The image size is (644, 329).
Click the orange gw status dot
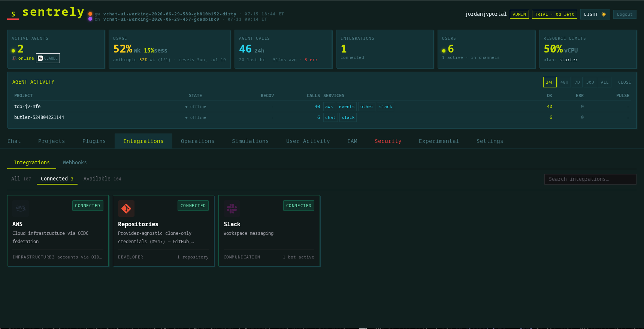(90, 14)
